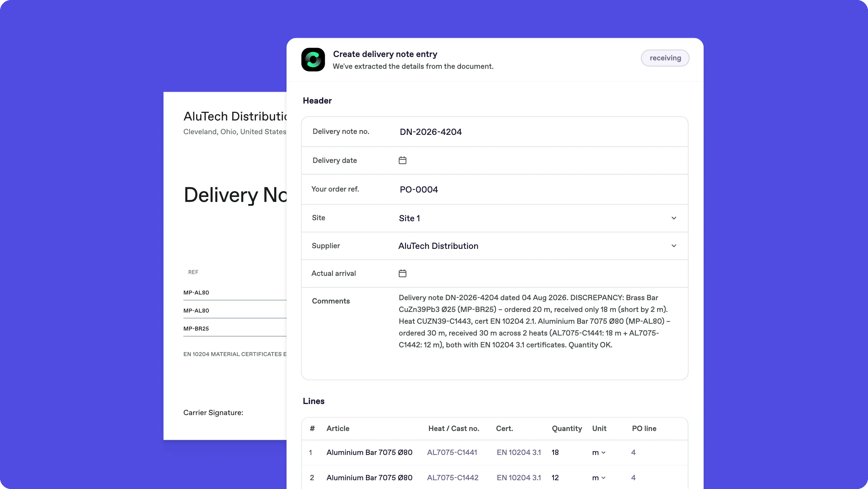Click the Delivery Note document preview

225,266
